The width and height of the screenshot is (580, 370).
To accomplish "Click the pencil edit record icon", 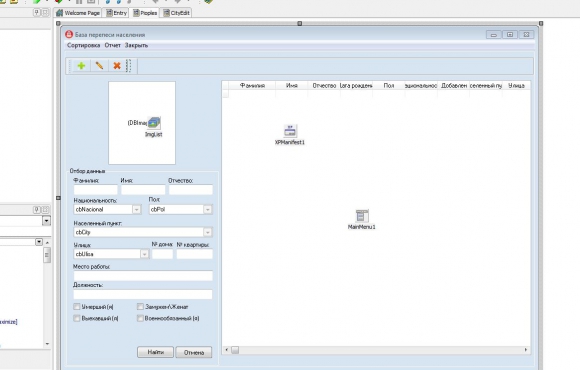I will [99, 66].
